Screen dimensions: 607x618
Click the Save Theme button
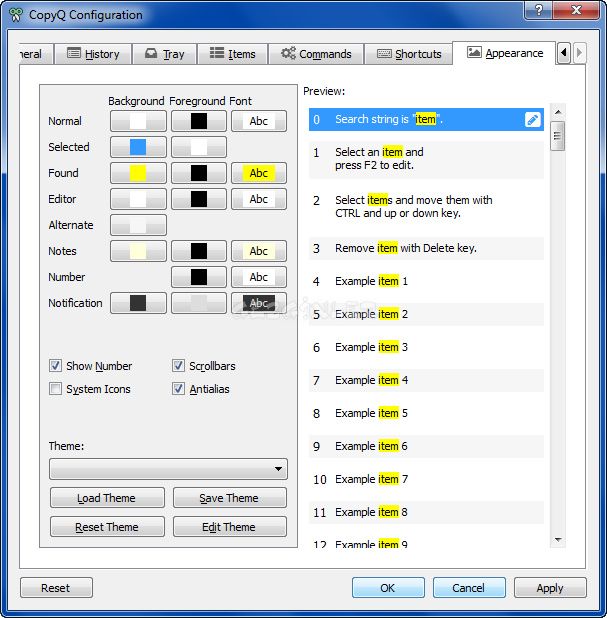click(229, 498)
